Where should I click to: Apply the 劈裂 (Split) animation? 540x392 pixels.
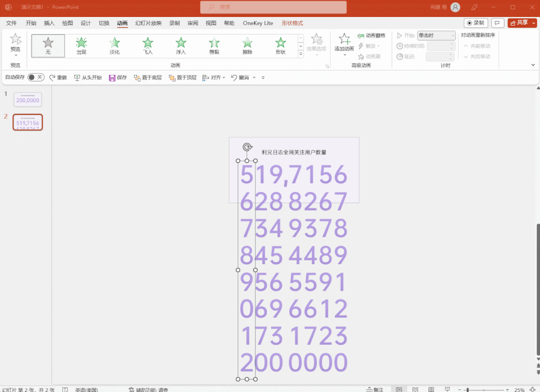pos(214,46)
